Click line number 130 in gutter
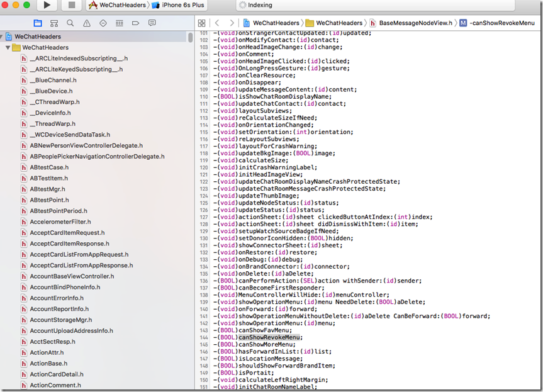543x392 pixels. pos(204,238)
